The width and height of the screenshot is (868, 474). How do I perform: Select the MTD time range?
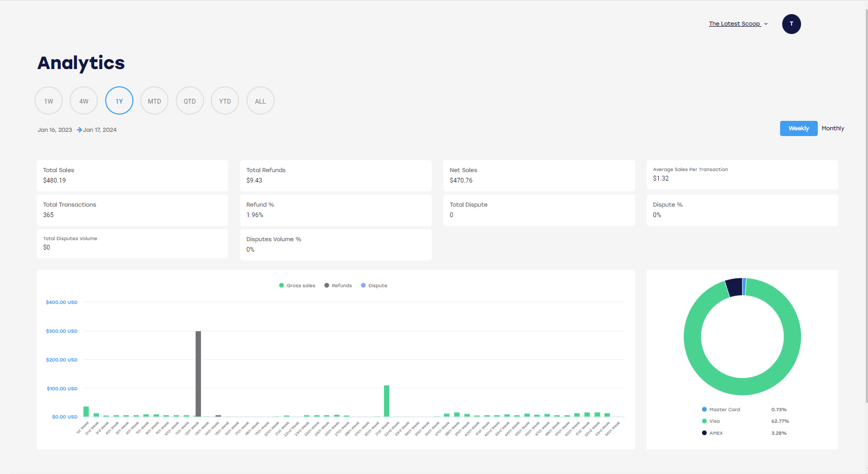(154, 100)
